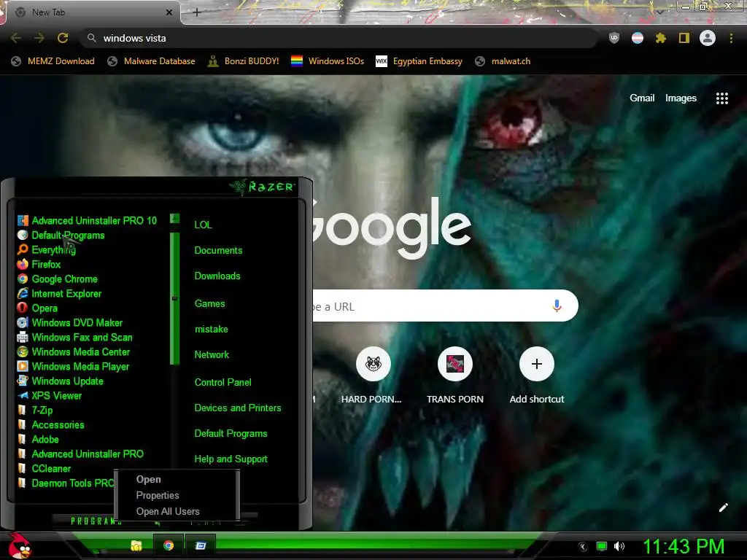Click the 11:43 PM clock
The width and height of the screenshot is (747, 560).
click(684, 546)
